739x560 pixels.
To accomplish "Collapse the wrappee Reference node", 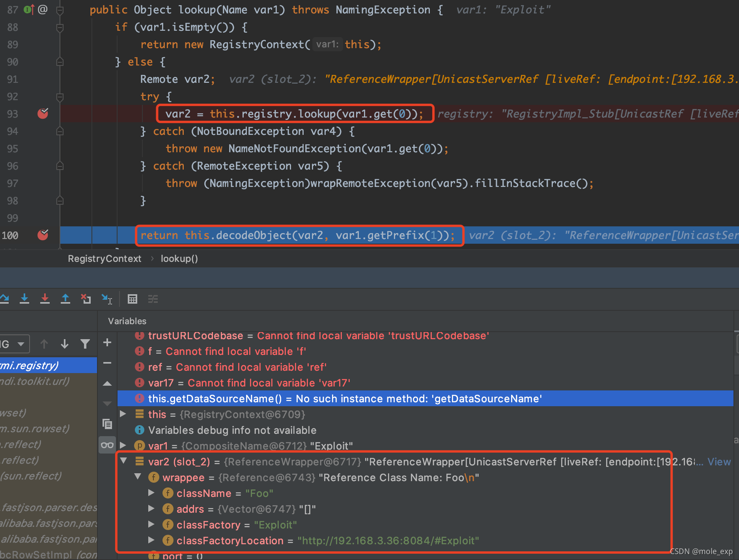I will pos(138,477).
